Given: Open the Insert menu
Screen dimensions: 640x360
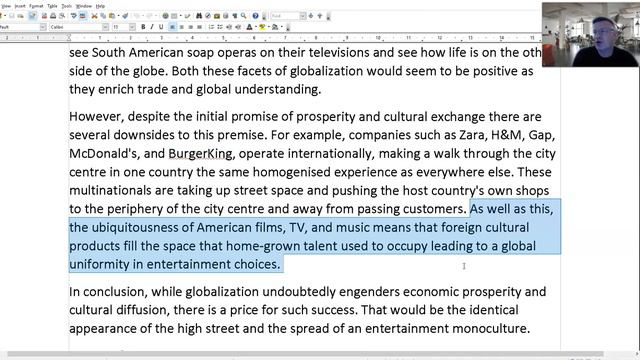Looking at the screenshot, I should click(x=20, y=6).
